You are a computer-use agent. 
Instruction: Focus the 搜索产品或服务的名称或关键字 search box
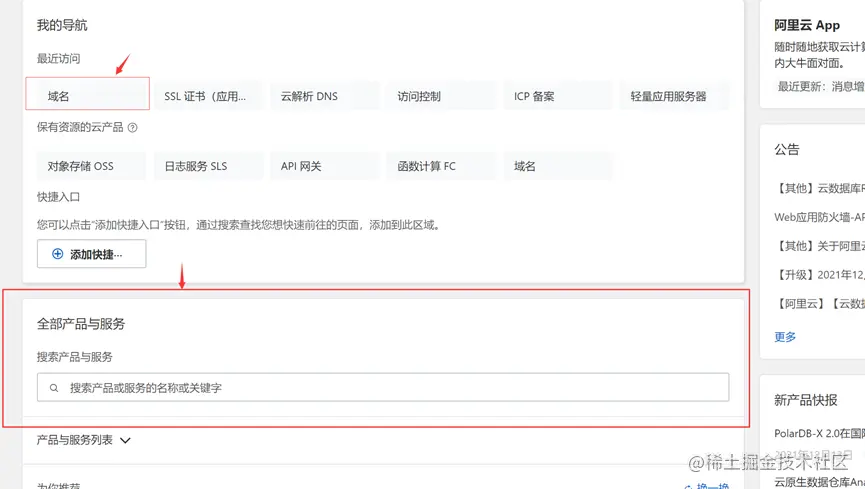tap(383, 387)
